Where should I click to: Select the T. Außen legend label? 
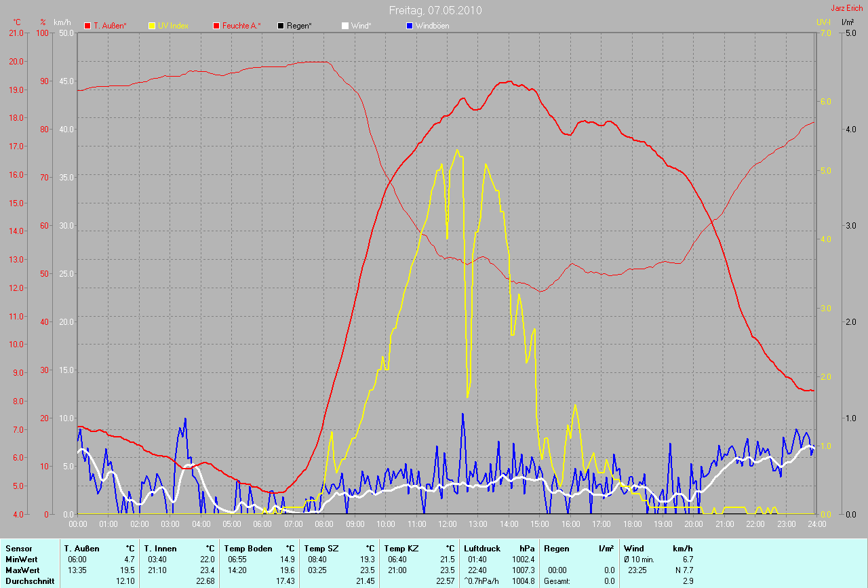click(x=110, y=26)
